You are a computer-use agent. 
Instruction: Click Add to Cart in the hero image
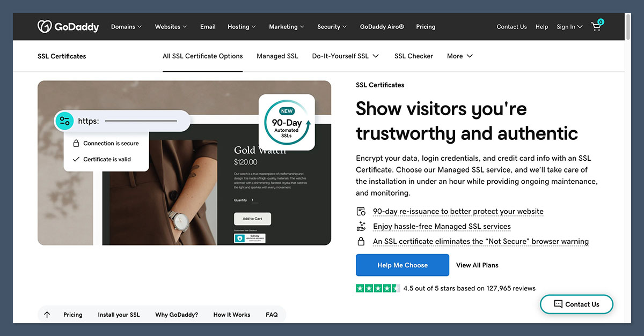[x=252, y=219]
